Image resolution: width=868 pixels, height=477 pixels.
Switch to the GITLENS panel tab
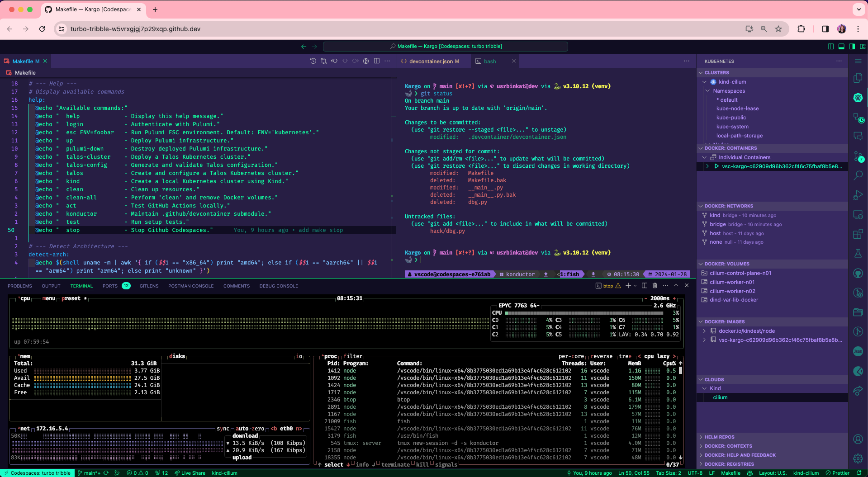coord(149,286)
